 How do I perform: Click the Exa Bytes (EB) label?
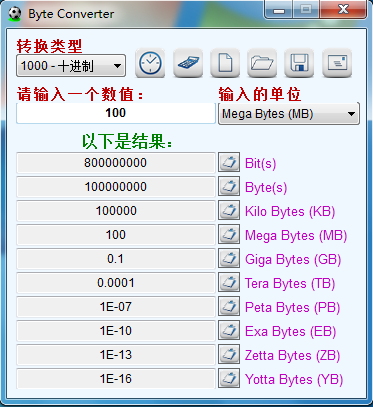[290, 331]
